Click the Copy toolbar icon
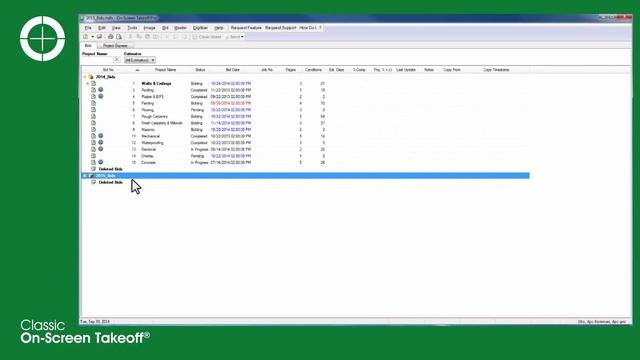This screenshot has width=640, height=360. click(139, 37)
